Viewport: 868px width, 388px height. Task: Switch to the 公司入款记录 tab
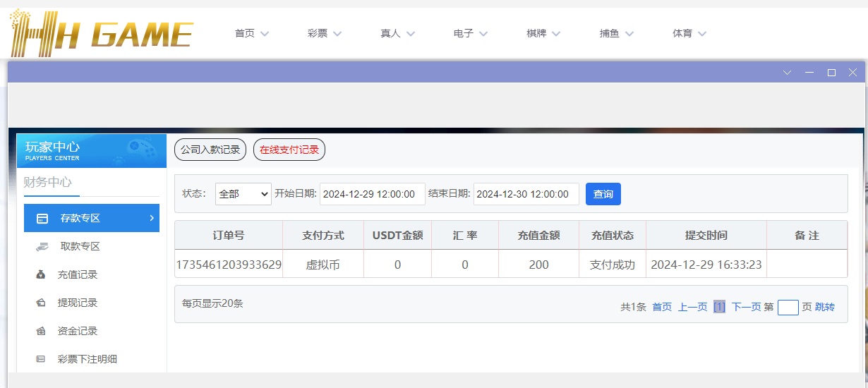[x=210, y=150]
